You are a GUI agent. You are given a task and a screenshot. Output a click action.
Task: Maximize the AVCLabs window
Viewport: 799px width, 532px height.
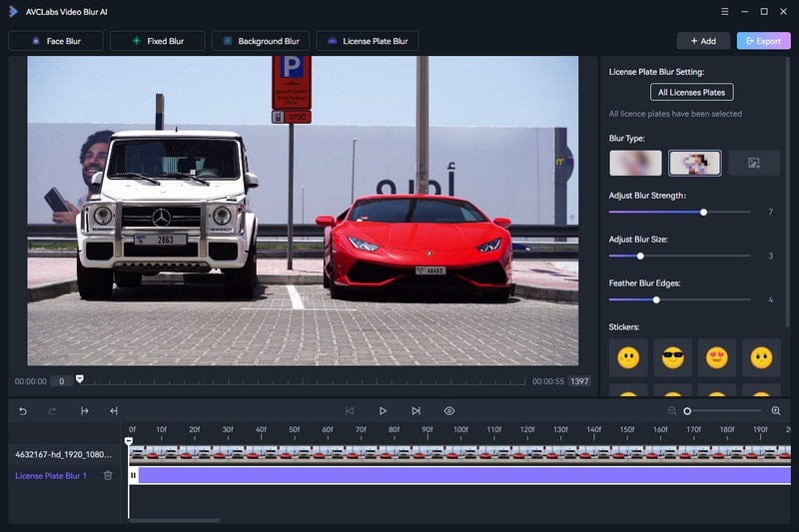click(x=764, y=12)
